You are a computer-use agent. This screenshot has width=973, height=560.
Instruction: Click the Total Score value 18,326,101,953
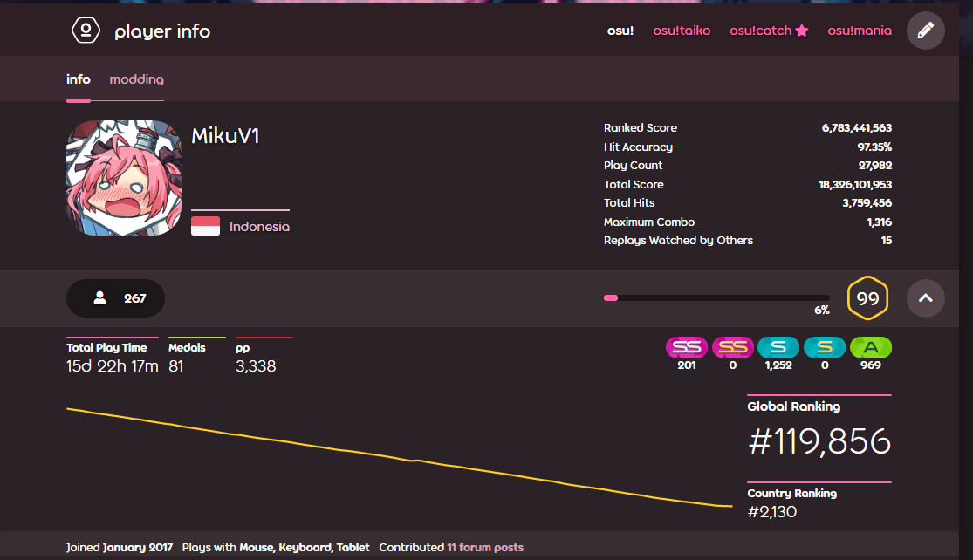coord(855,184)
